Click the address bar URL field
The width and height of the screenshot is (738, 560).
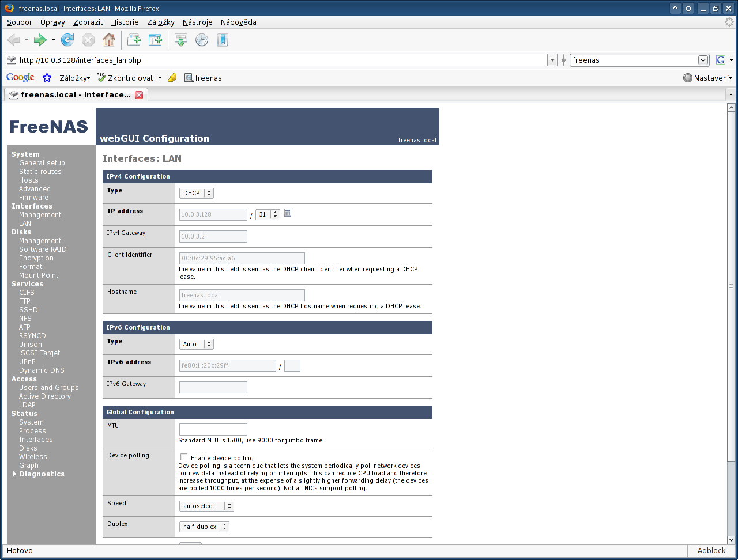click(x=282, y=60)
